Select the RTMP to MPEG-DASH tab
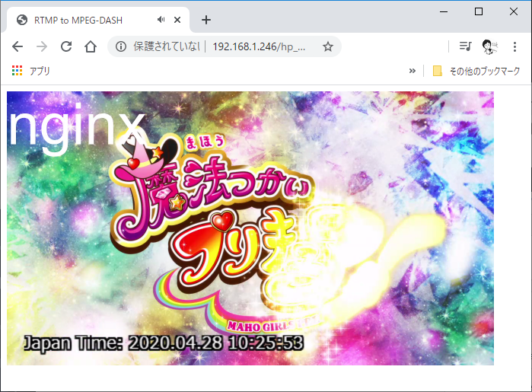This screenshot has height=392, width=532. point(84,20)
